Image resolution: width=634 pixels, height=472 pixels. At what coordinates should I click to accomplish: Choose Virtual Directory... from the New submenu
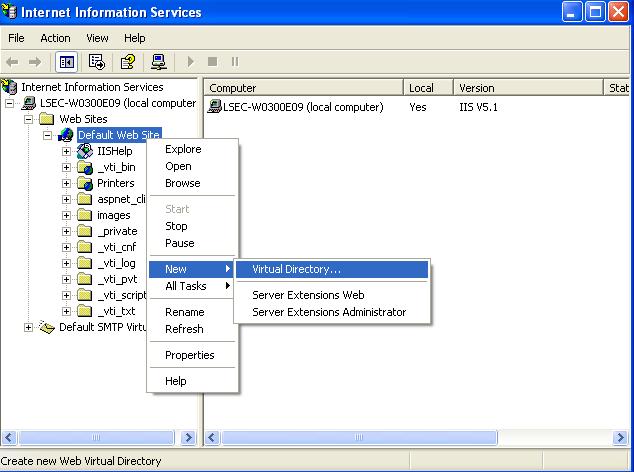pyautogui.click(x=296, y=269)
